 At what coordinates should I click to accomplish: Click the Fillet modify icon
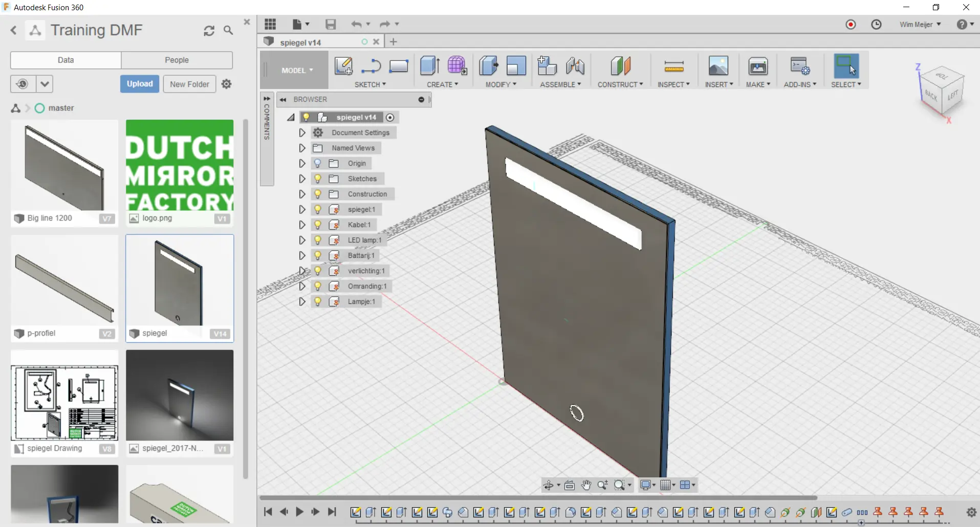516,66
